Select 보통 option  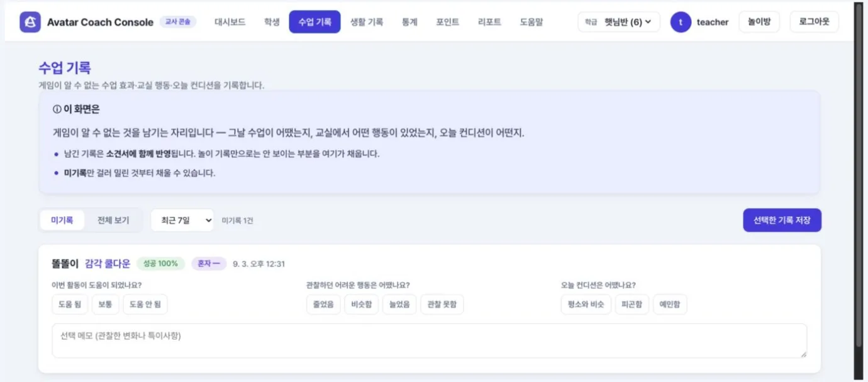105,304
